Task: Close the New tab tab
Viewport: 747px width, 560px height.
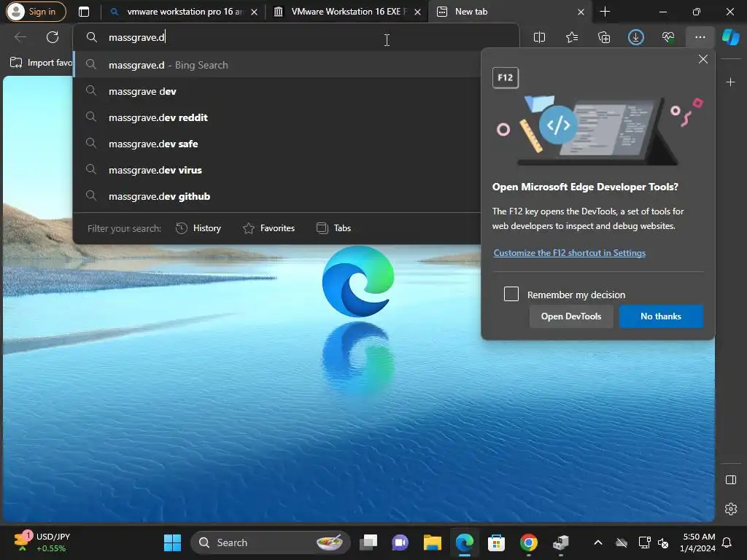Action: (x=581, y=12)
